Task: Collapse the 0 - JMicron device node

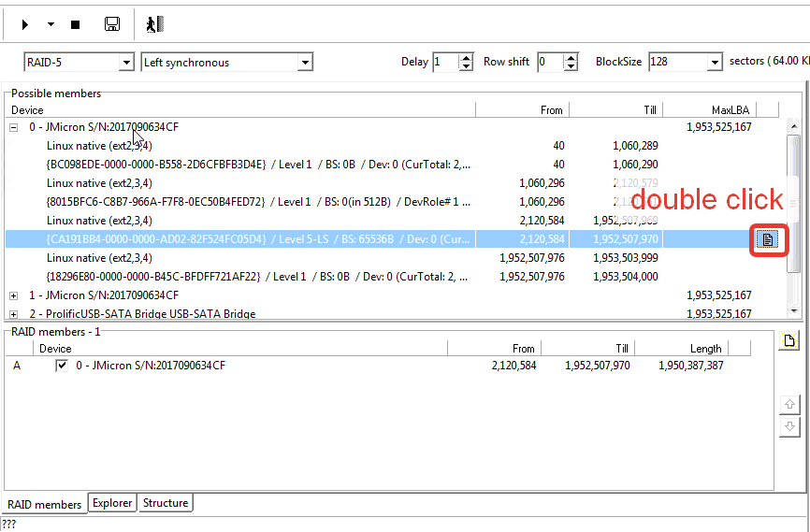Action: (x=13, y=127)
